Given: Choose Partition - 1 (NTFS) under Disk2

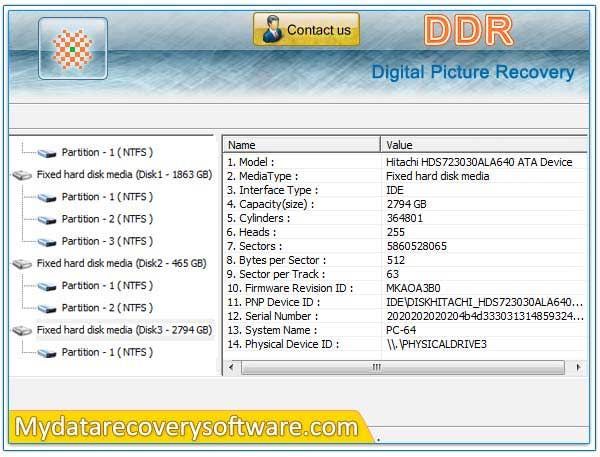Looking at the screenshot, I should click(x=107, y=286).
